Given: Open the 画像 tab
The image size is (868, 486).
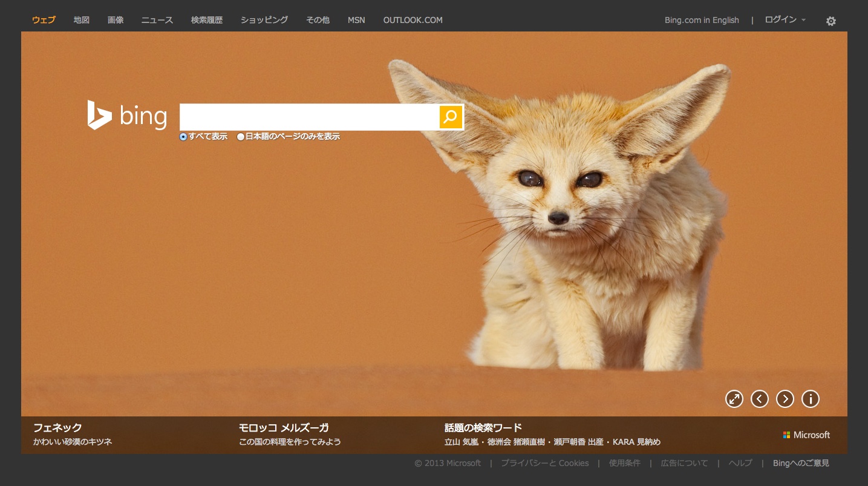Looking at the screenshot, I should pyautogui.click(x=116, y=20).
